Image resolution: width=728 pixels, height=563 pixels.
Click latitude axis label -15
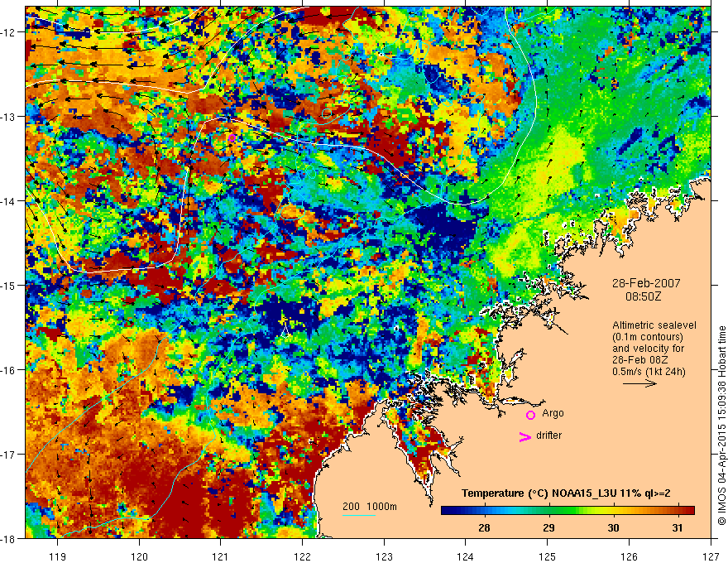point(8,286)
